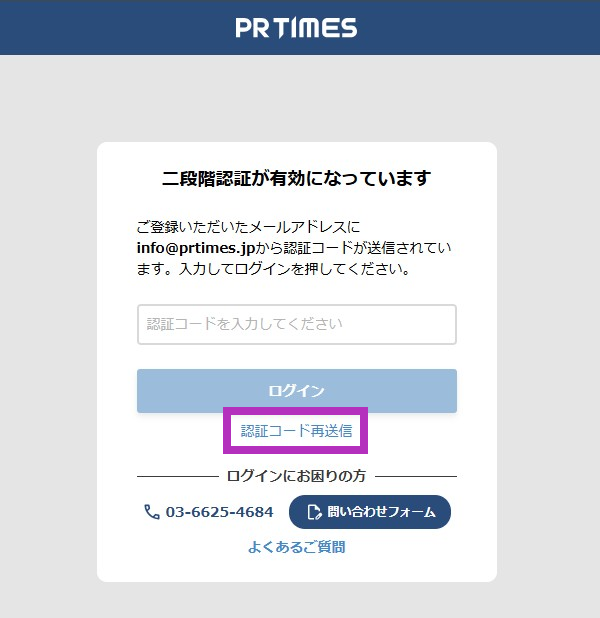Open the よくあるご質問 link
Viewport: 600px width, 618px height.
click(x=296, y=547)
